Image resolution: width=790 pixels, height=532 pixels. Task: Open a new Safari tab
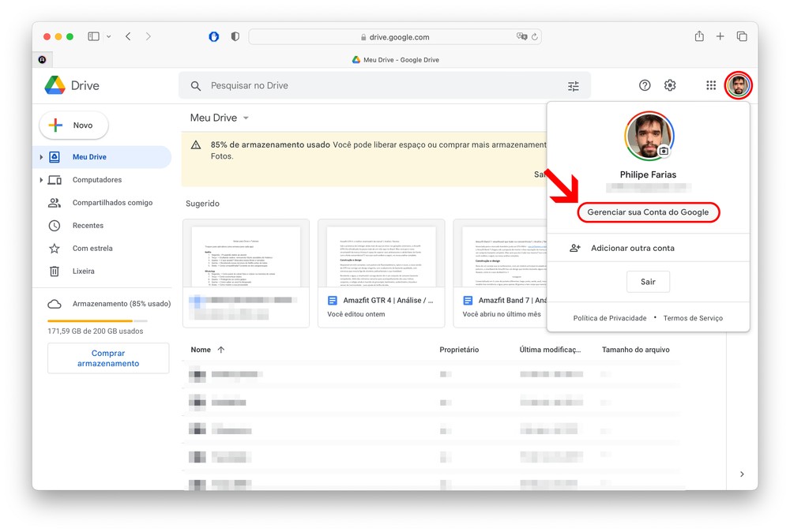coord(720,36)
